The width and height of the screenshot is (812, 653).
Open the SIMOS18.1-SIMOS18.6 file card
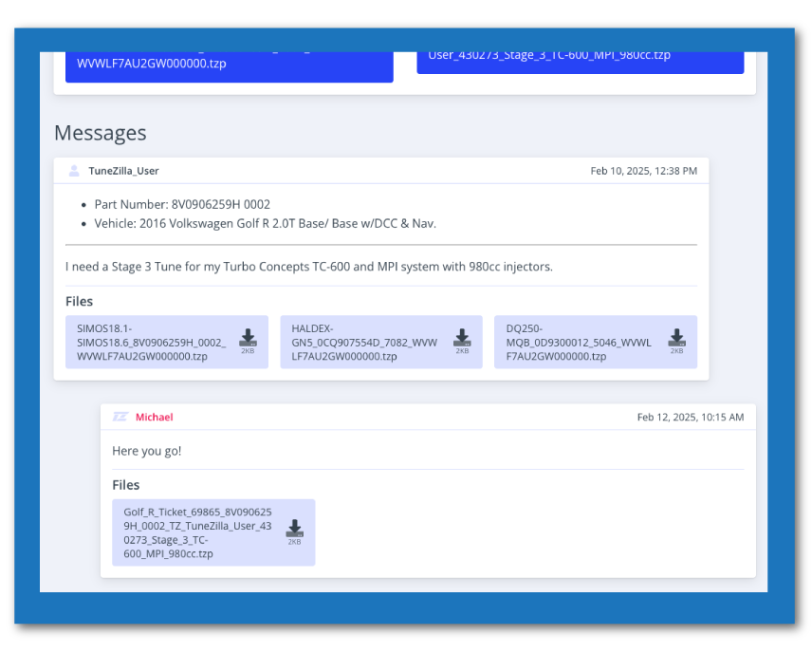click(167, 342)
